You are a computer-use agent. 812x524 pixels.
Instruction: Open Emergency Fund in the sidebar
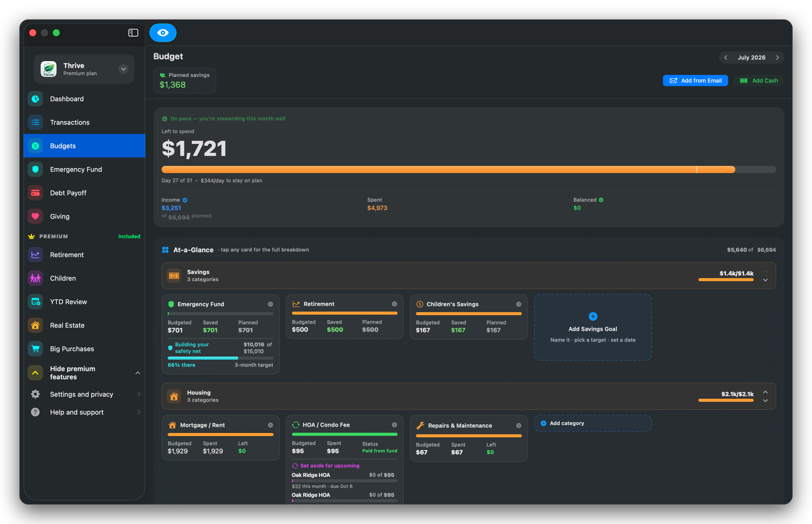click(x=85, y=170)
